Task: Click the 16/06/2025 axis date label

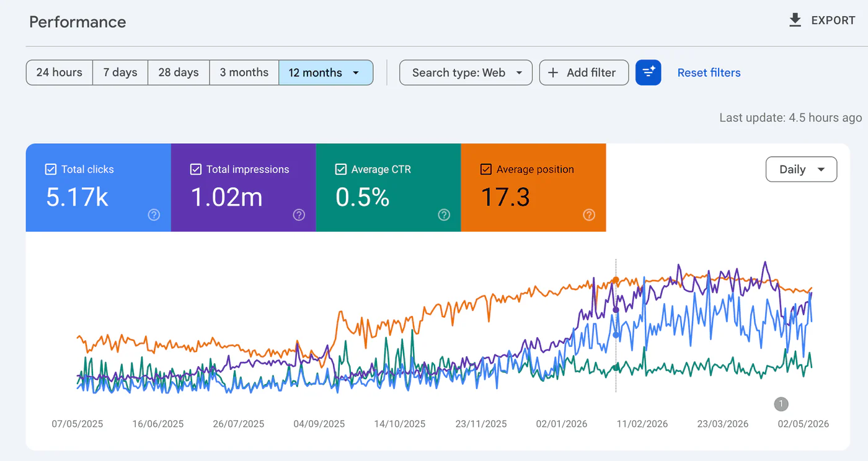Action: [x=158, y=424]
